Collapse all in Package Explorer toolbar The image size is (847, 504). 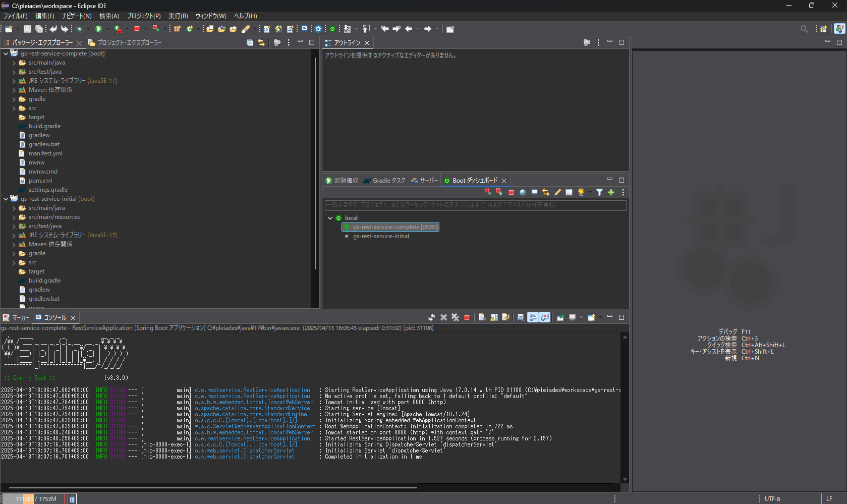tap(250, 43)
